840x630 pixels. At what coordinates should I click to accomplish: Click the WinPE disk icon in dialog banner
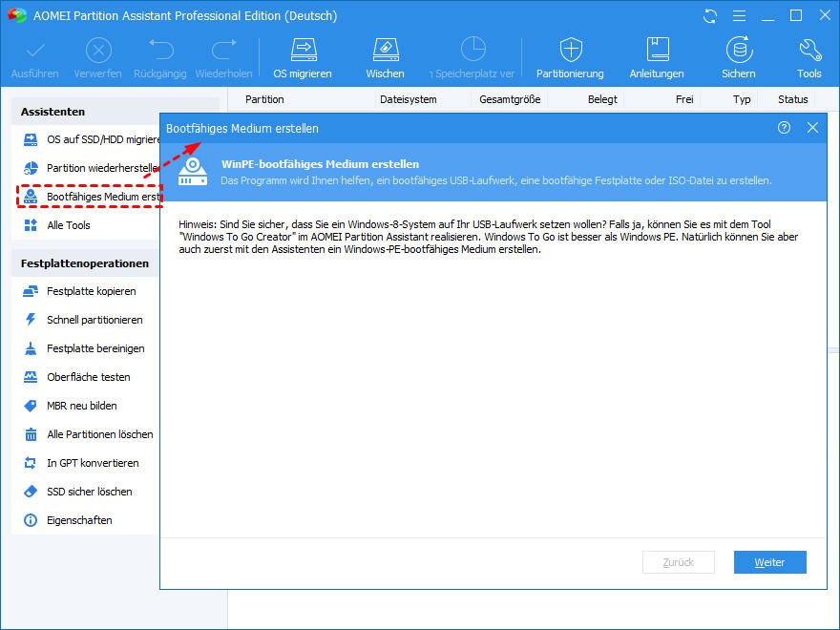coord(193,172)
